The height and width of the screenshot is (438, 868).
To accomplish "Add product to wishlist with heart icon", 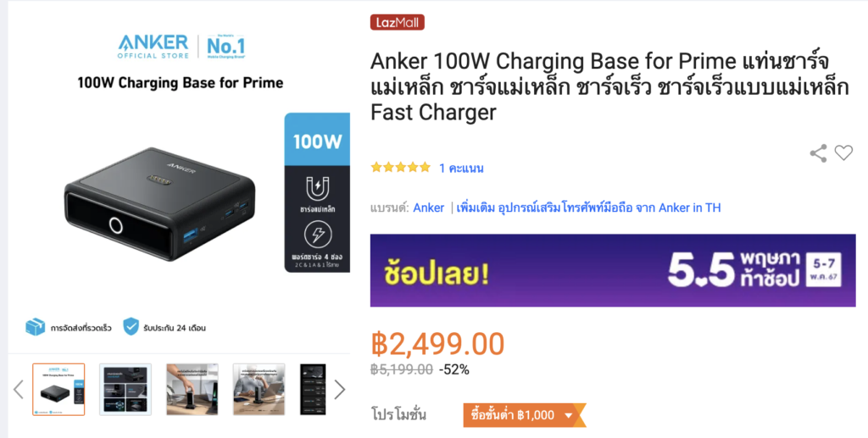I will [x=843, y=152].
